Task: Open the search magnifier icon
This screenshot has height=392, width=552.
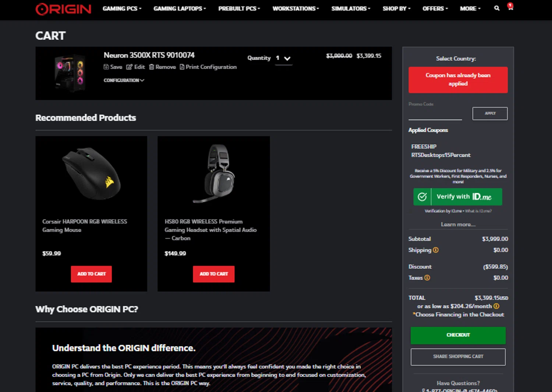Action: tap(497, 8)
